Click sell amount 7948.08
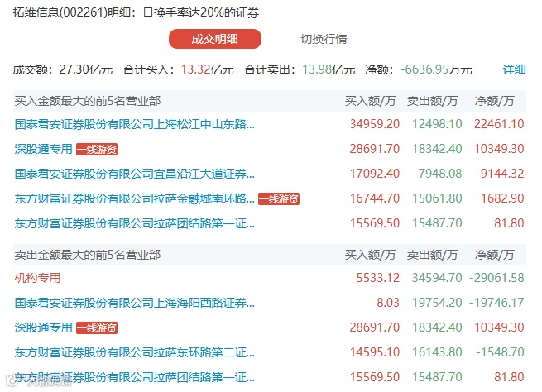542x392 pixels. click(x=440, y=174)
